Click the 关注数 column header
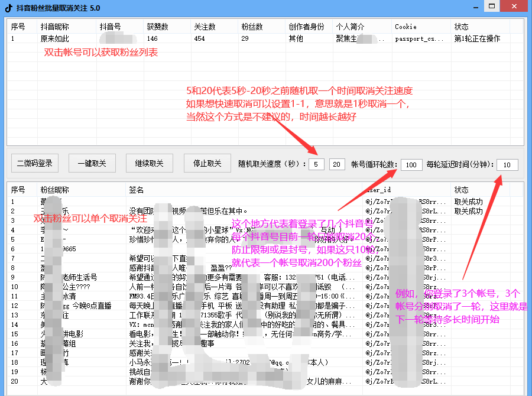The height and width of the screenshot is (396, 532). click(214, 27)
